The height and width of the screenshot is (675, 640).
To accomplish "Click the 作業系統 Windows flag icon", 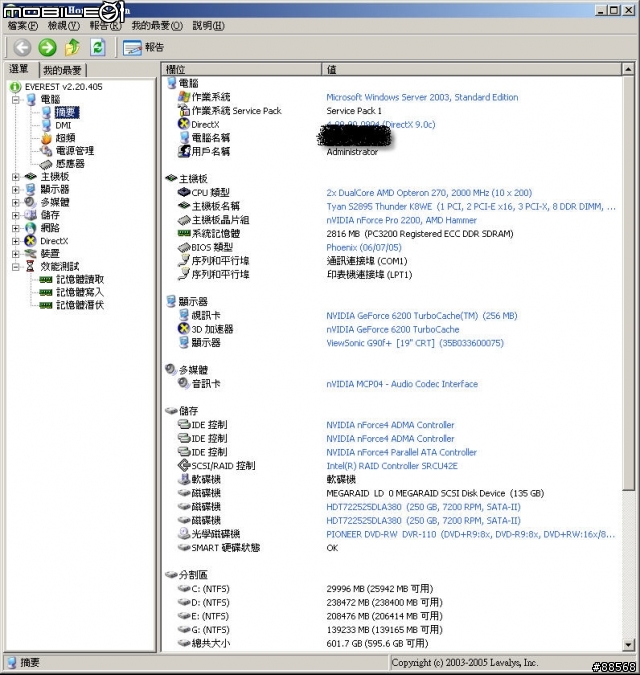I will [x=184, y=97].
